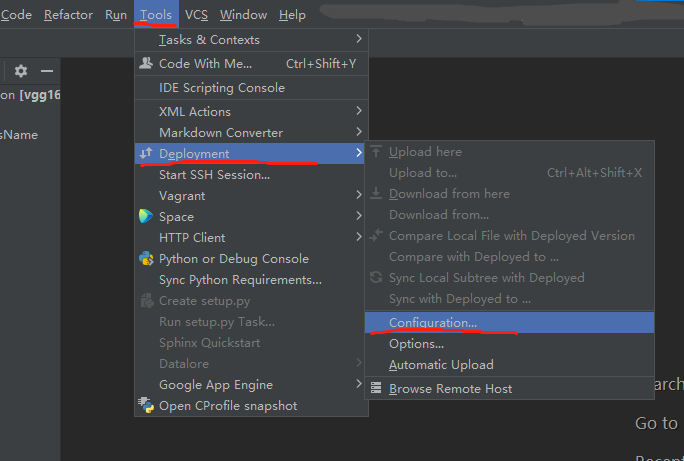Click the minimize panel dash icon
The height and width of the screenshot is (461, 684).
46,71
